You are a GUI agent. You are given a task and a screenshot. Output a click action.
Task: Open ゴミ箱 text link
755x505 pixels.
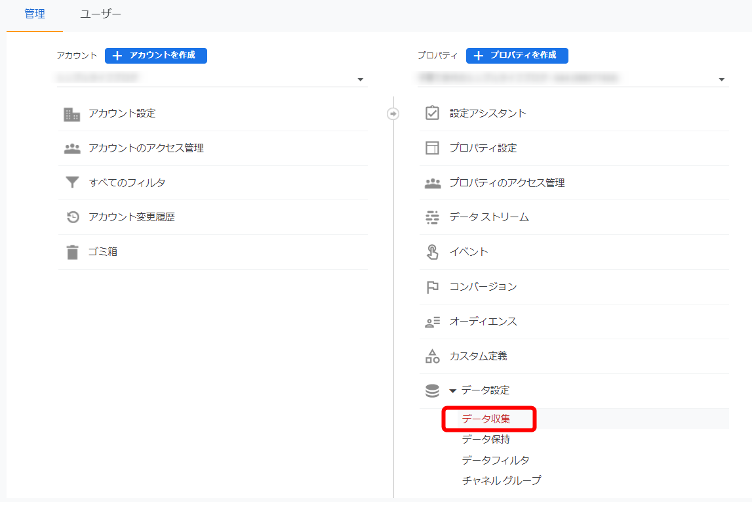point(103,252)
